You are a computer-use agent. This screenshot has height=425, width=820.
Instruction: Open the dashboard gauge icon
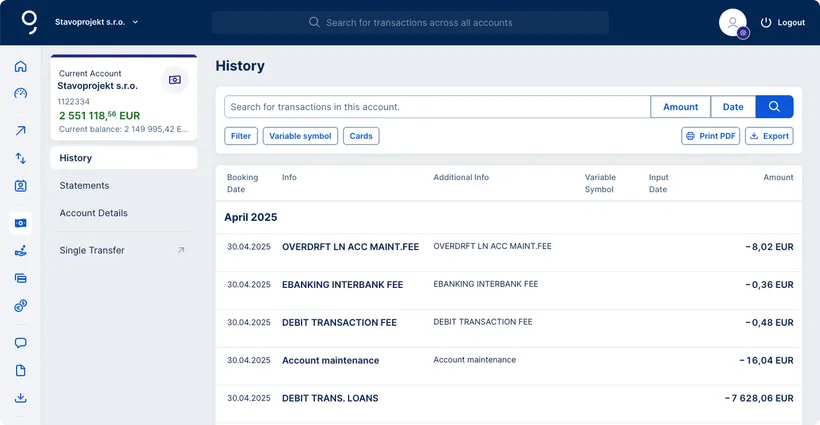point(20,94)
